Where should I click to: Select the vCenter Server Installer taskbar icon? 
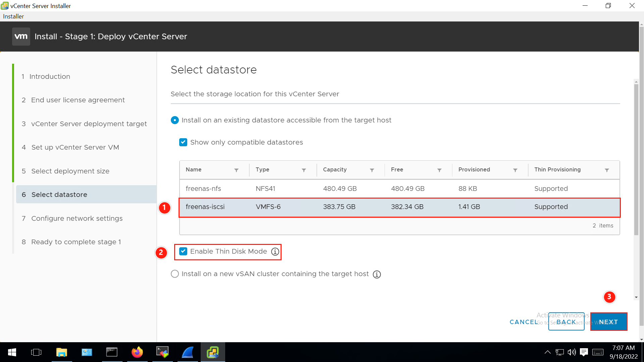213,352
